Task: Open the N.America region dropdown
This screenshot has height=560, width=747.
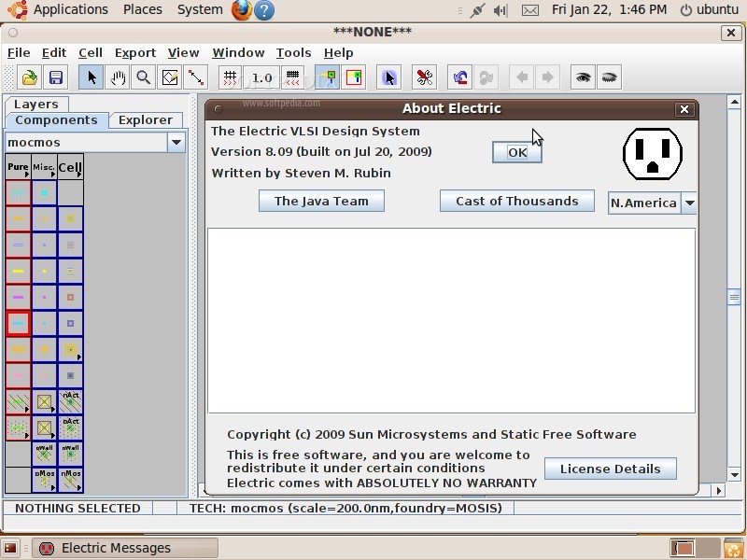Action: click(x=689, y=203)
